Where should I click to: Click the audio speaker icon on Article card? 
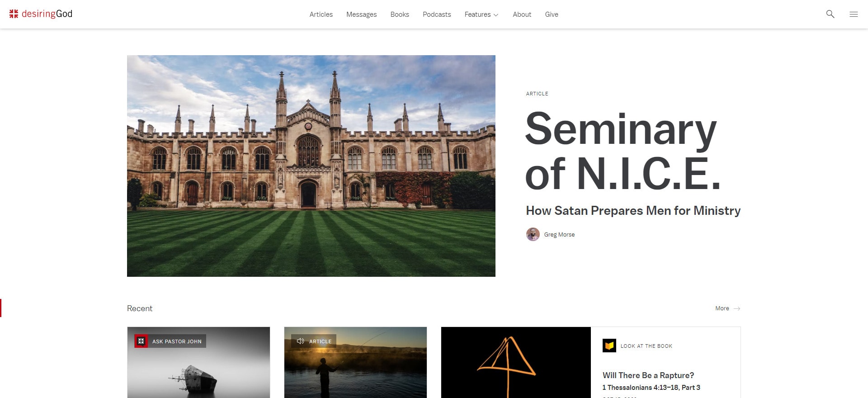pos(300,341)
